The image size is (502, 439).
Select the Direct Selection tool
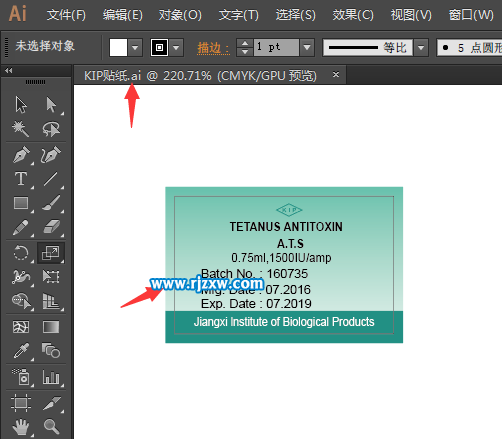click(x=51, y=105)
